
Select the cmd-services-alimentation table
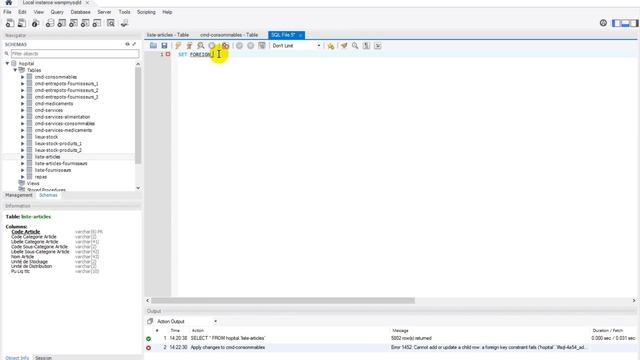coord(62,117)
